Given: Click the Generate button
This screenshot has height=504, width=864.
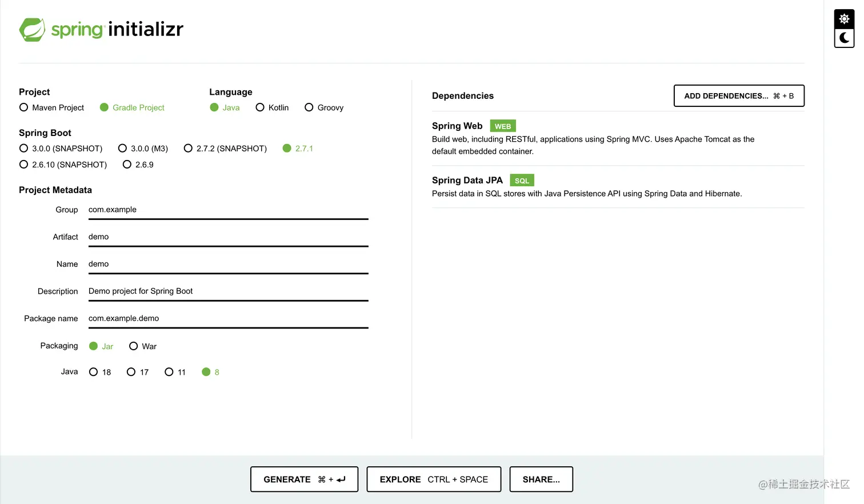Looking at the screenshot, I should [x=304, y=479].
